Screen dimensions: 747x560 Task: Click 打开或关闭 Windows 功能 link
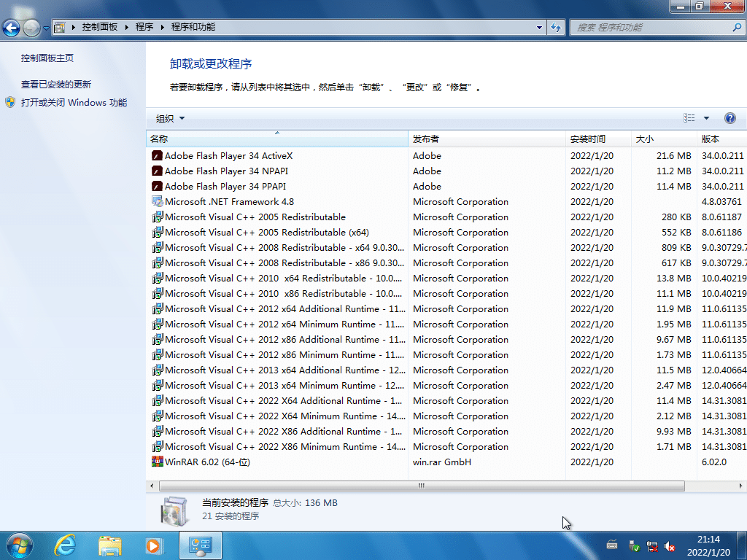coord(74,103)
